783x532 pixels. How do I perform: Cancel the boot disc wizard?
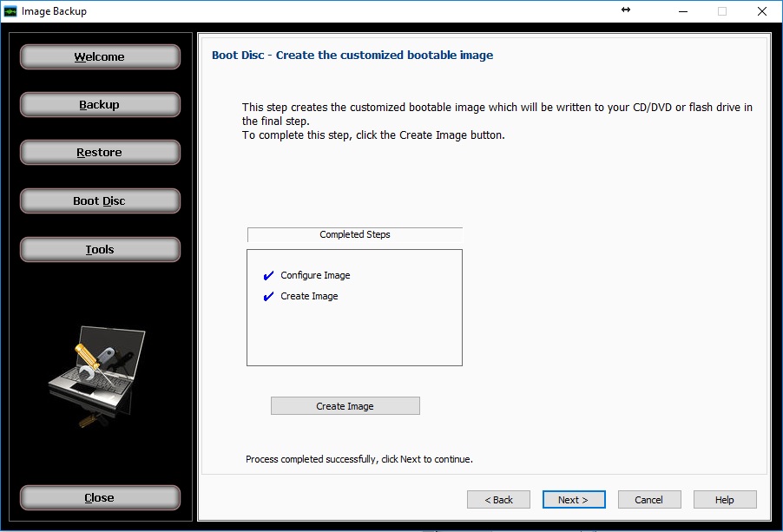tap(649, 500)
